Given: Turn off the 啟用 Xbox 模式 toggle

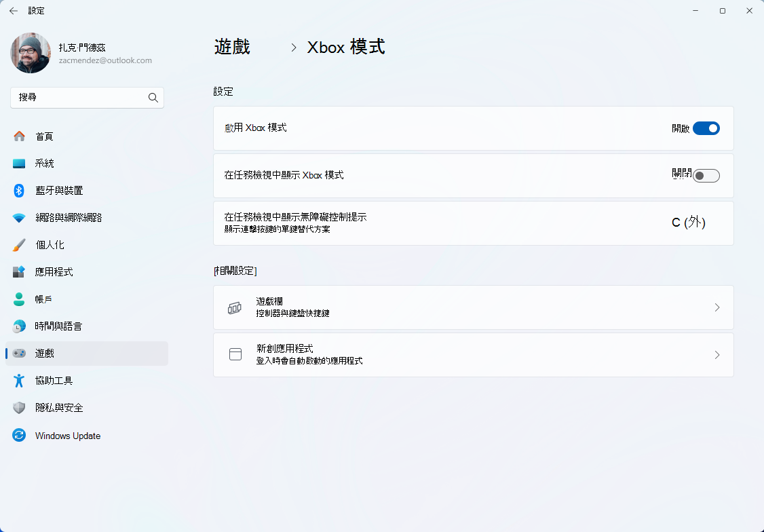Looking at the screenshot, I should click(x=706, y=128).
